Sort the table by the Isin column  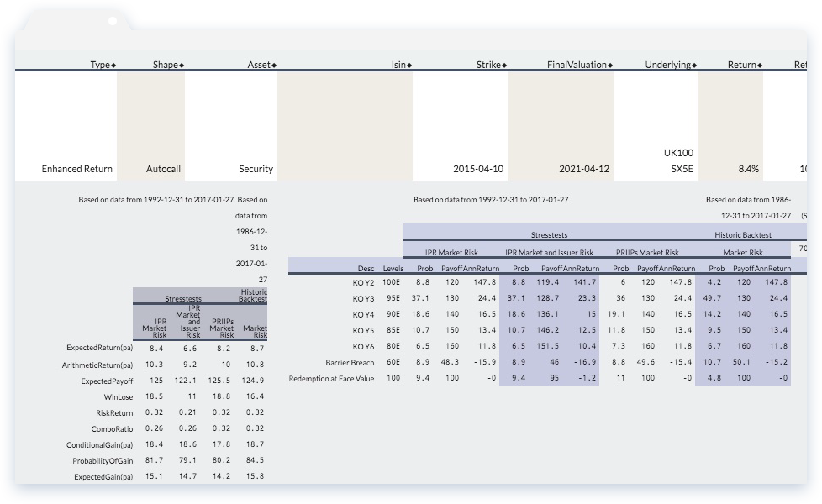pos(402,65)
